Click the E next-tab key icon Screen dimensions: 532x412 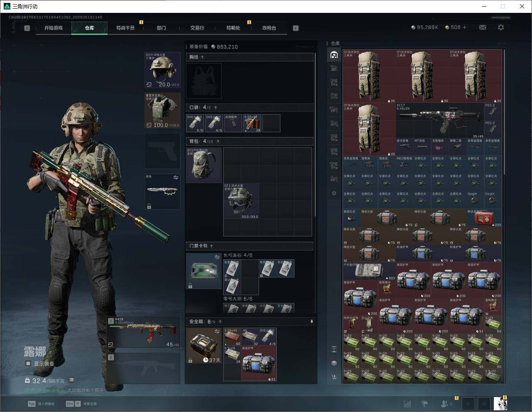[x=296, y=28]
